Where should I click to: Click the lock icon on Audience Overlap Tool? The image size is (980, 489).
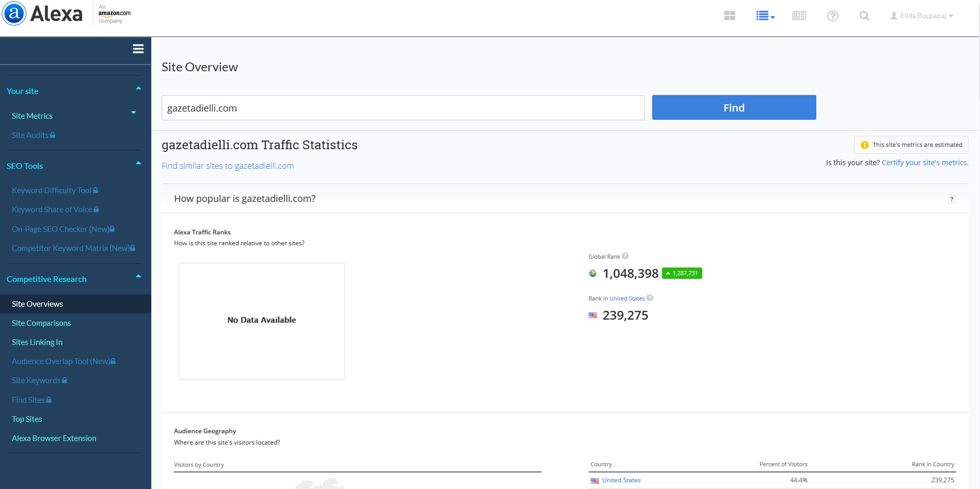[x=113, y=361]
